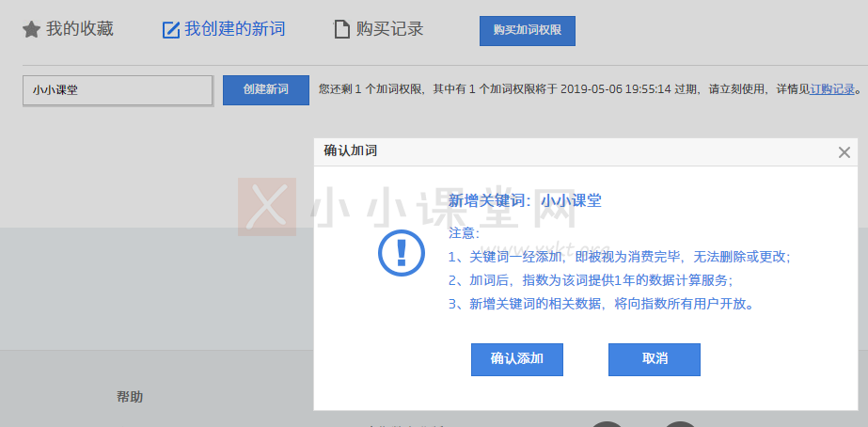
Task: Close the 确认加词 dialog
Action: (844, 152)
